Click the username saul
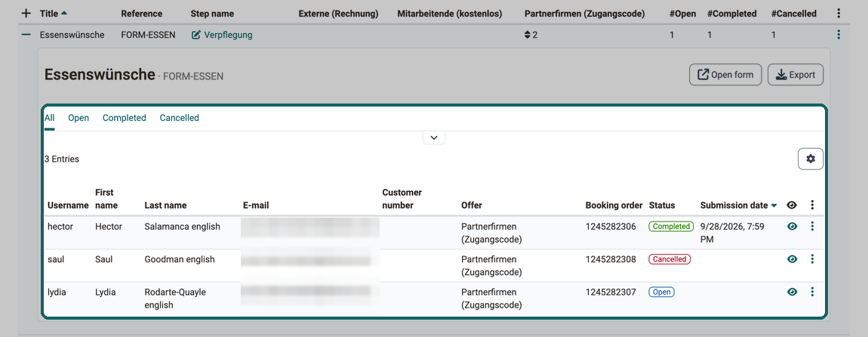 56,259
